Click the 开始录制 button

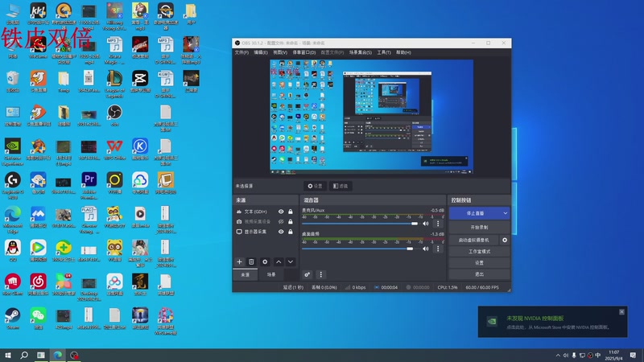click(479, 227)
